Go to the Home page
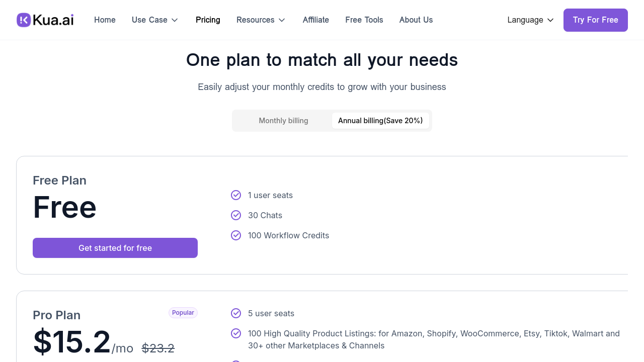644x362 pixels. click(x=105, y=20)
